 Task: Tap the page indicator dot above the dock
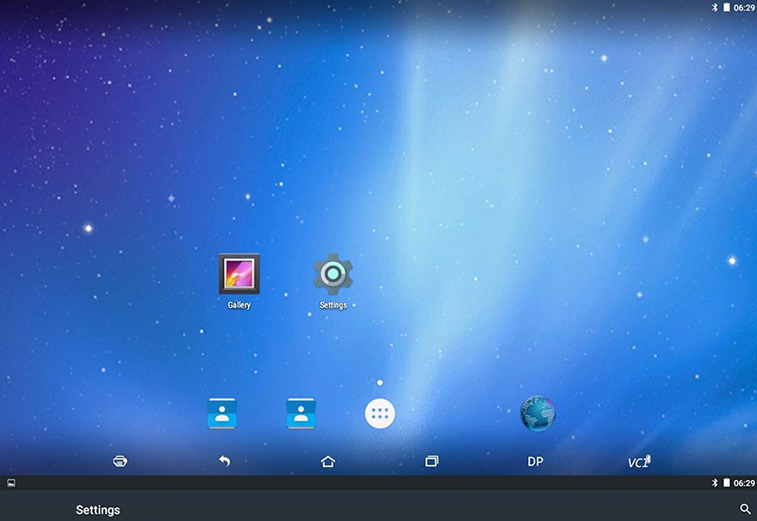380,382
